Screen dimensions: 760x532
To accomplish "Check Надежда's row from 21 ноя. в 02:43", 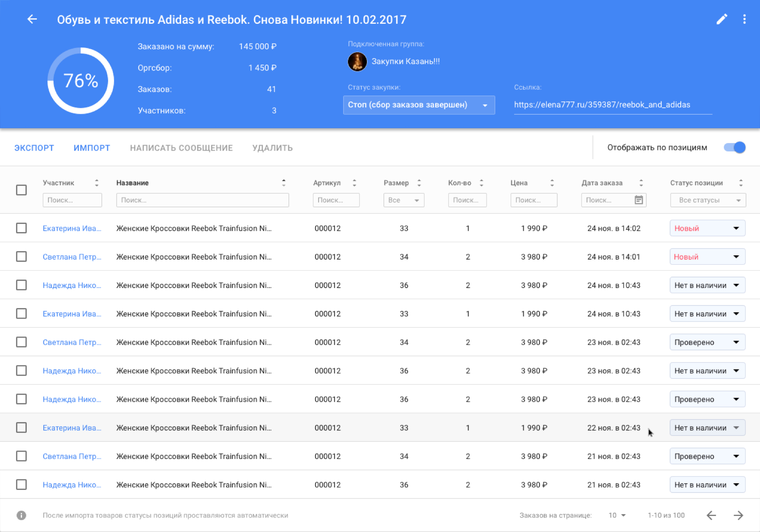I will [21, 484].
